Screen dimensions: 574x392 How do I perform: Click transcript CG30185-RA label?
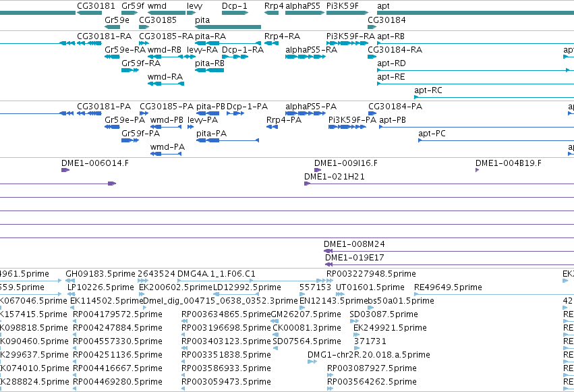pyautogui.click(x=166, y=36)
